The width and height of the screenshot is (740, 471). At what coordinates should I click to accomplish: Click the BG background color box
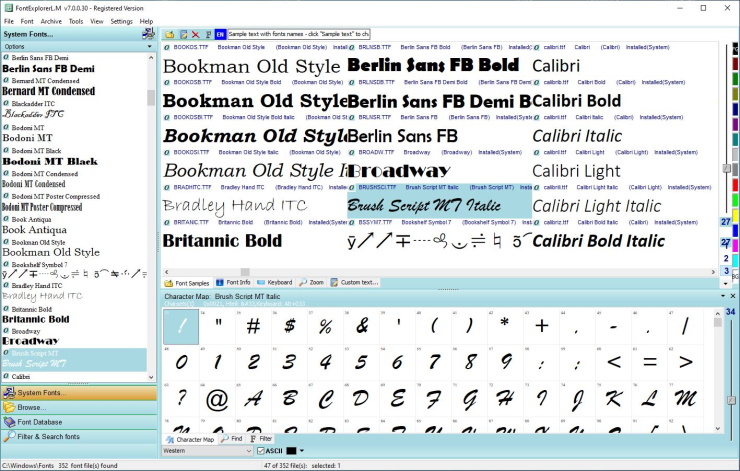[735, 276]
